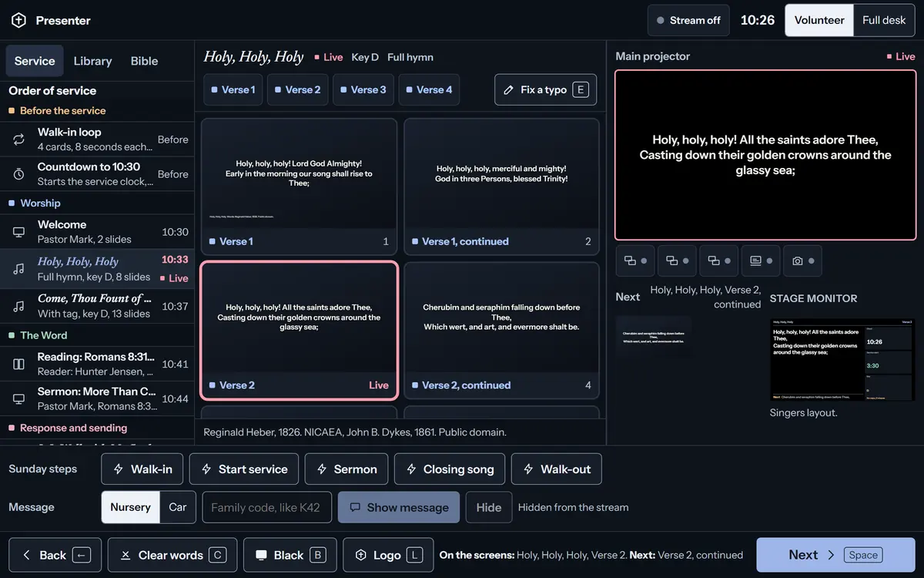Click the Presenter logo icon
This screenshot has height=578, width=924.
click(18, 20)
